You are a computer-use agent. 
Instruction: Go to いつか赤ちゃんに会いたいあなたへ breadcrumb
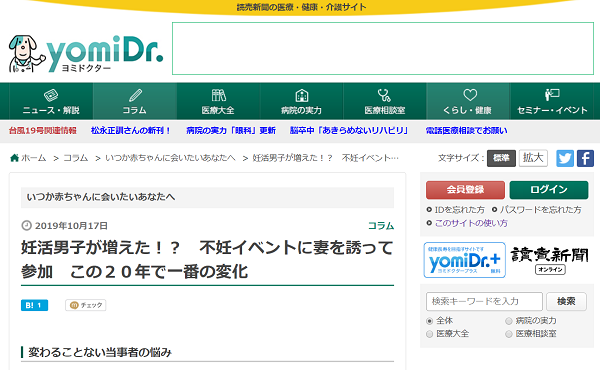[x=170, y=158]
